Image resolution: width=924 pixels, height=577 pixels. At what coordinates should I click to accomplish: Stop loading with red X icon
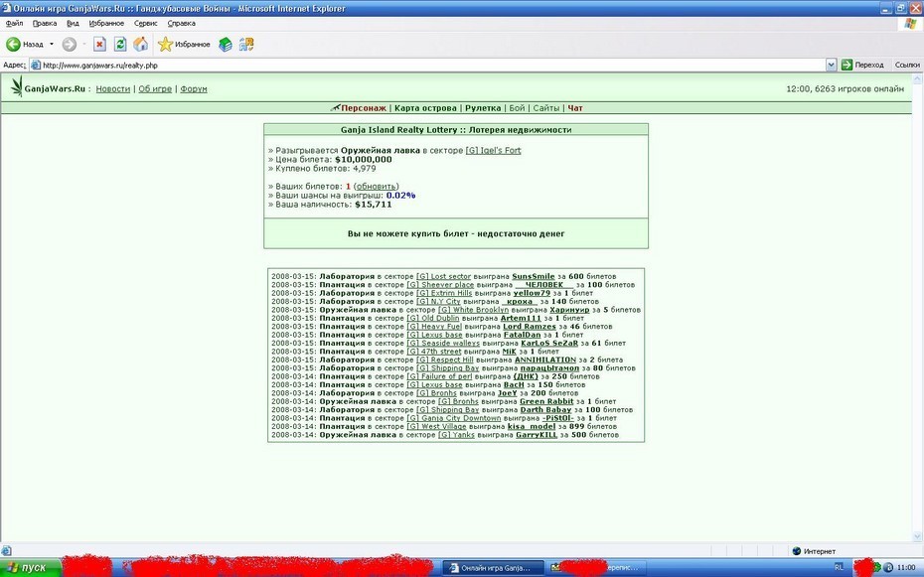99,44
